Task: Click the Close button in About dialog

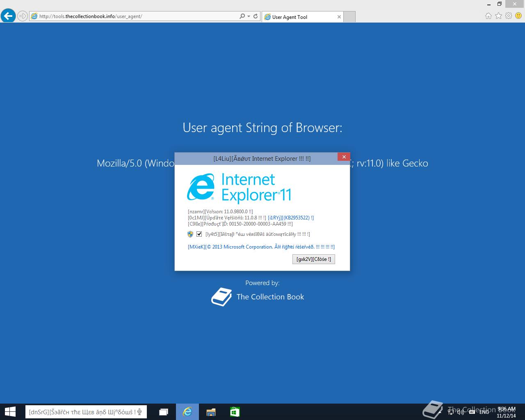Action: tap(314, 259)
